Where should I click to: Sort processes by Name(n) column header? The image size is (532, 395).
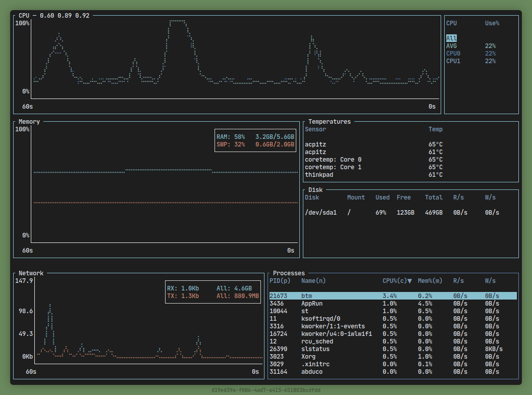point(313,281)
